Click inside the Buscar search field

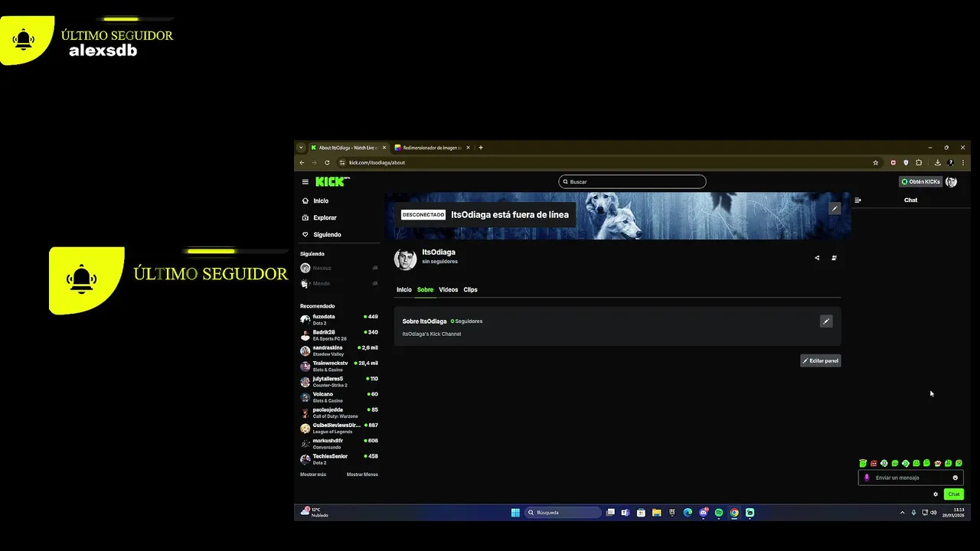point(632,181)
